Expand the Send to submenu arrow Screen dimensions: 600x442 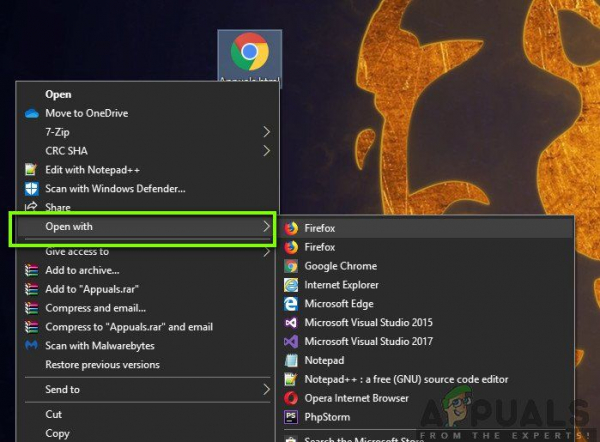click(x=267, y=390)
